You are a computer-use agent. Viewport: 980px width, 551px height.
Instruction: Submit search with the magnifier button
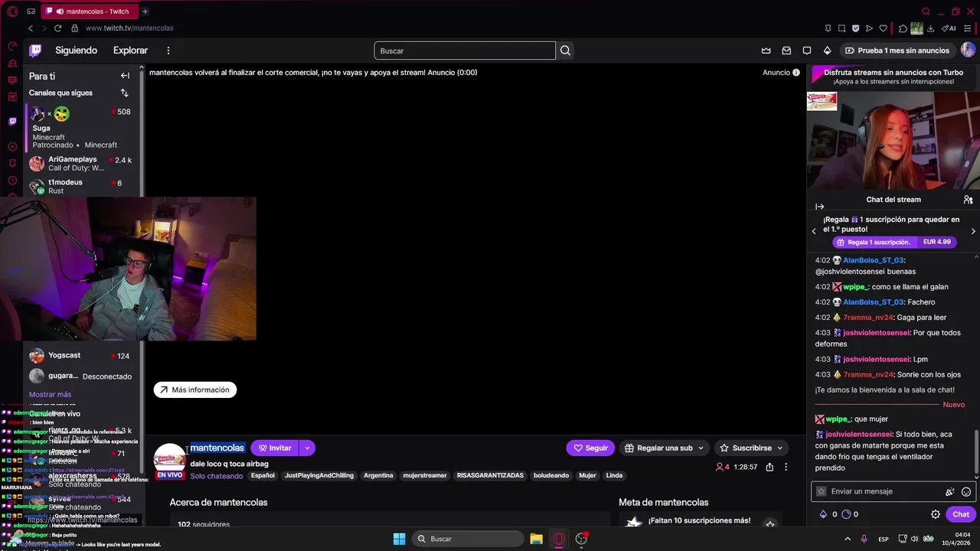[x=565, y=51]
